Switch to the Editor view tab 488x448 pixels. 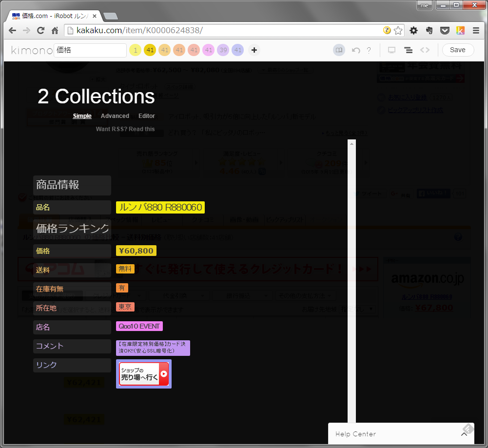147,116
